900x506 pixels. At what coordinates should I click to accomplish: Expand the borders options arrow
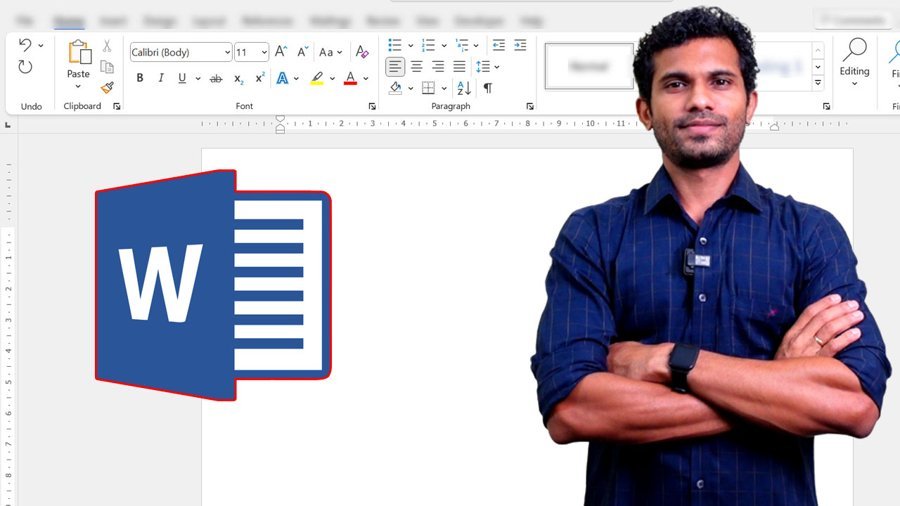click(x=444, y=88)
